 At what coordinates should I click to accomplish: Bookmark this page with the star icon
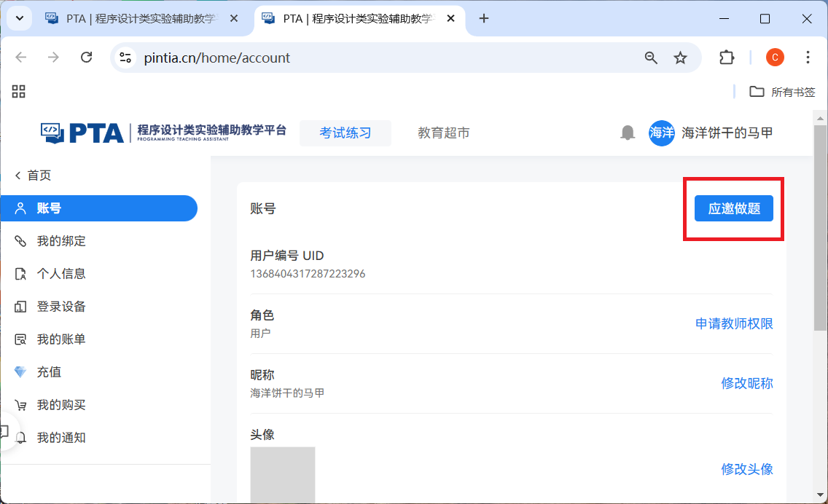[x=680, y=58]
